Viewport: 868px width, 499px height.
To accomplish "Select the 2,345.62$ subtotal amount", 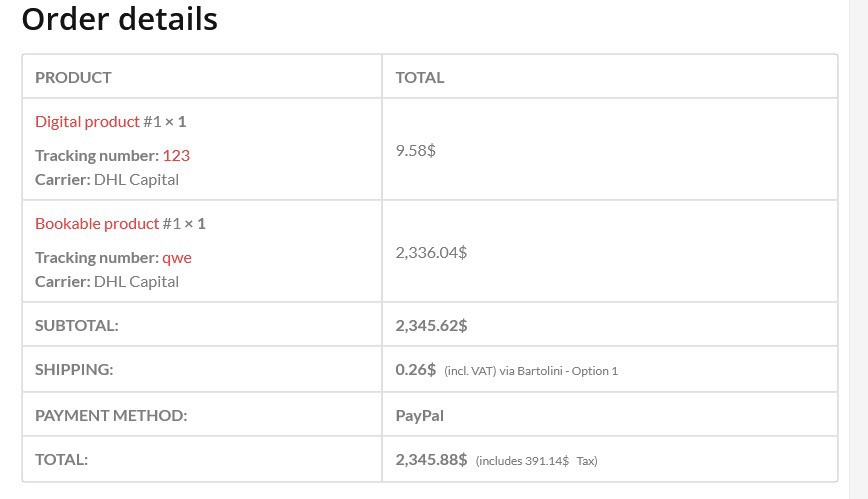I will tap(431, 325).
